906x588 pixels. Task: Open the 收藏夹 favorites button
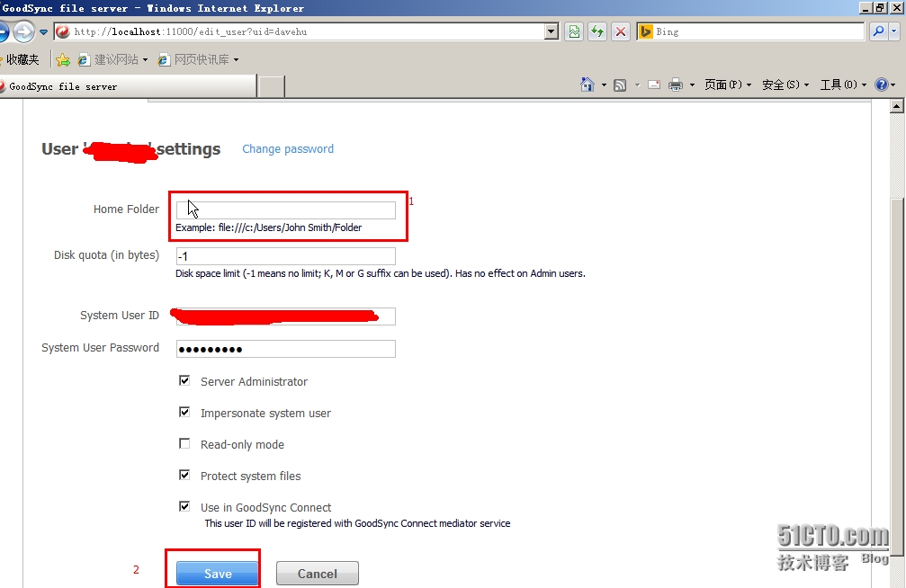pyautogui.click(x=21, y=59)
